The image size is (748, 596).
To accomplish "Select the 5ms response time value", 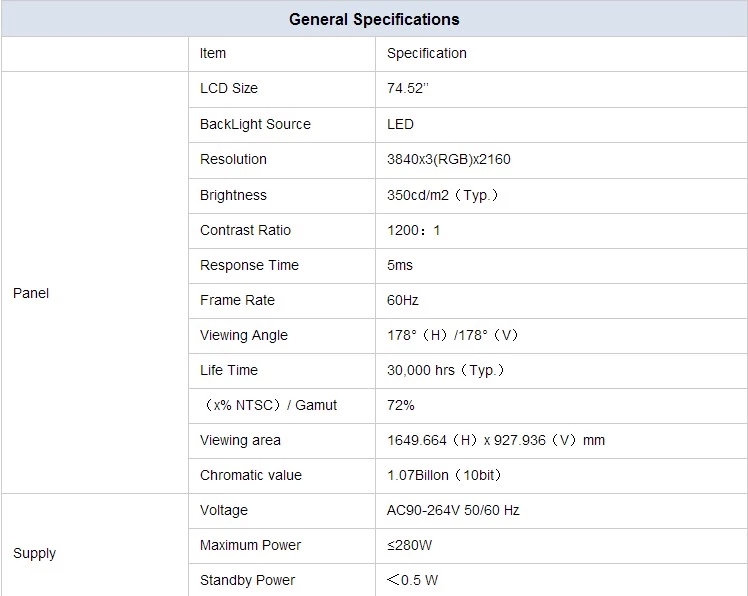I will [x=400, y=265].
